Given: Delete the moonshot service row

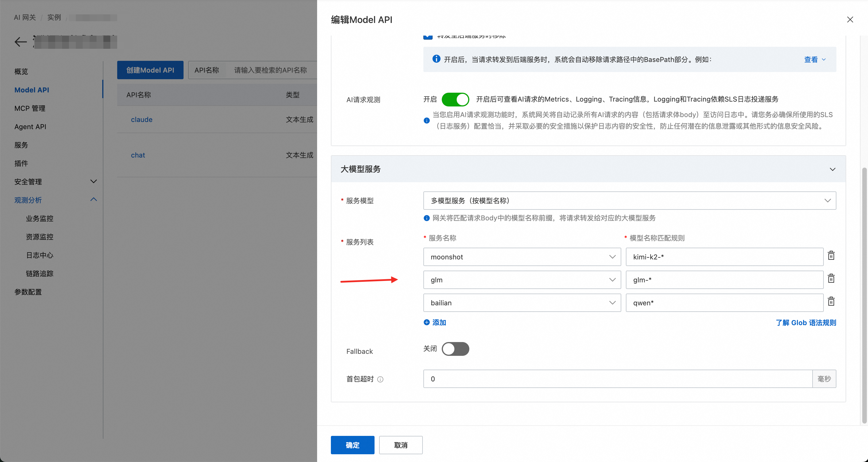Looking at the screenshot, I should 831,256.
